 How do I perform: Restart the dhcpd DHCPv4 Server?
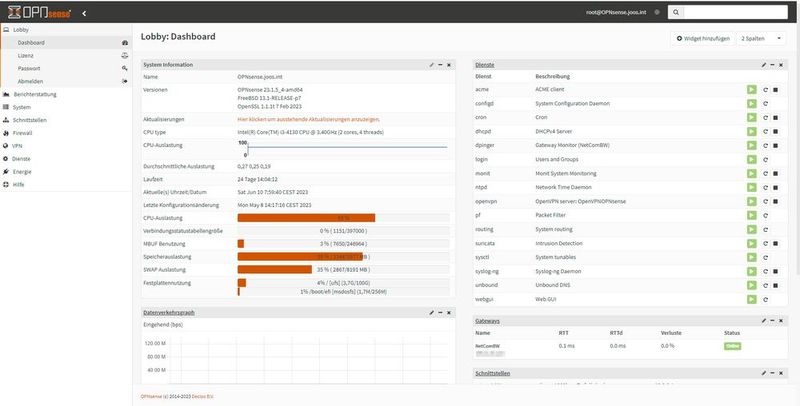point(765,132)
